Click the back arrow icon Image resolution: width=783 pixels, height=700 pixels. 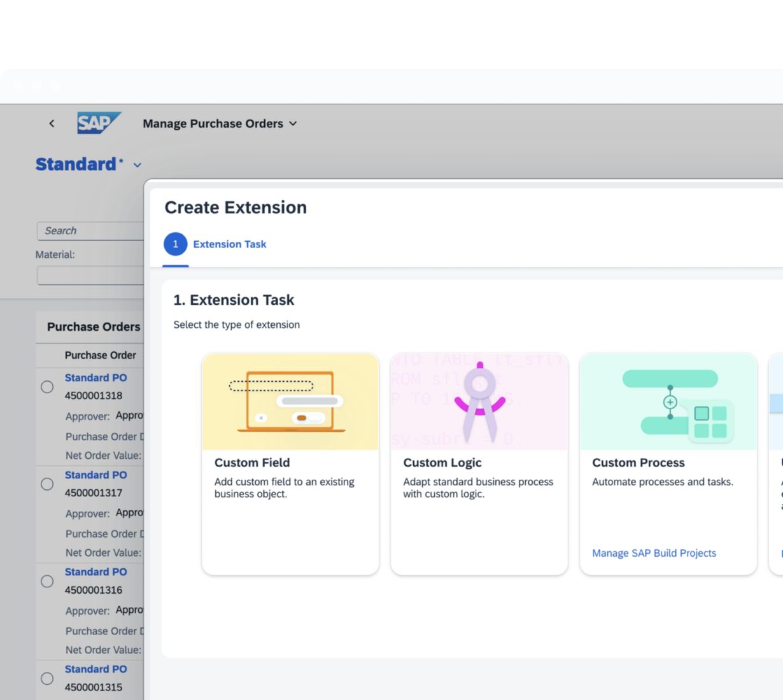(x=52, y=123)
